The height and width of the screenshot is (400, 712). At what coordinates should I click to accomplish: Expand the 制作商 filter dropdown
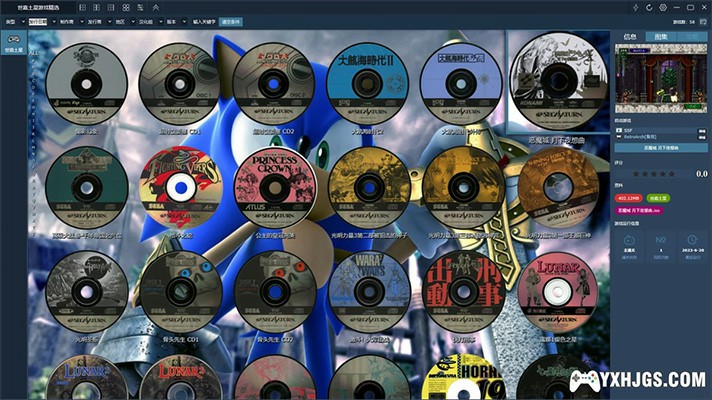pos(70,20)
